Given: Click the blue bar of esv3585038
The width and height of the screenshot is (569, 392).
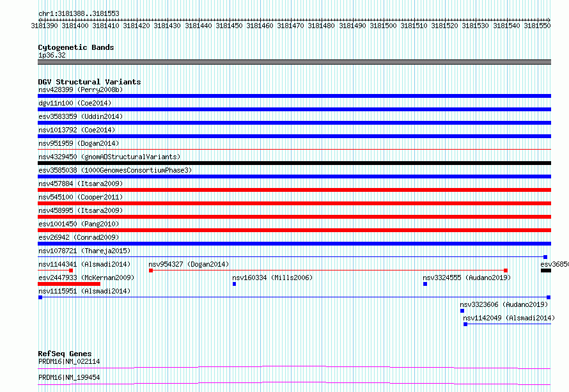Looking at the screenshot, I should 294,176.
